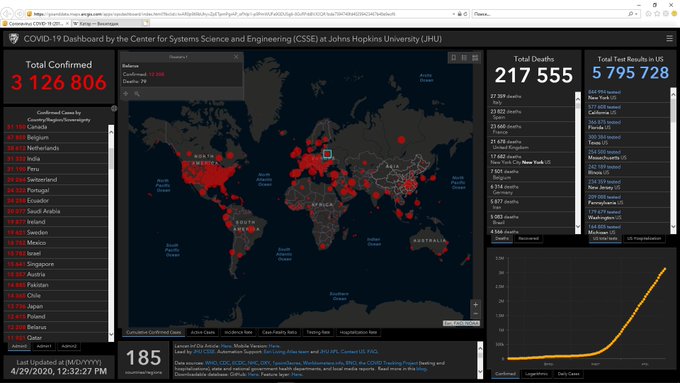Open the basemap gallery grid icon
The image size is (680, 383).
pyautogui.click(x=475, y=58)
